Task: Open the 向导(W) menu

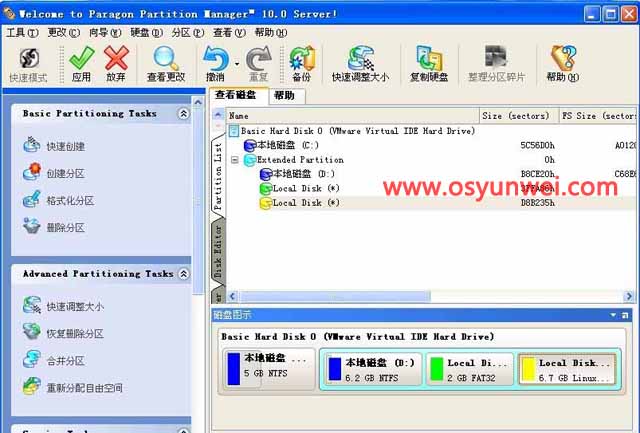Action: tap(105, 33)
